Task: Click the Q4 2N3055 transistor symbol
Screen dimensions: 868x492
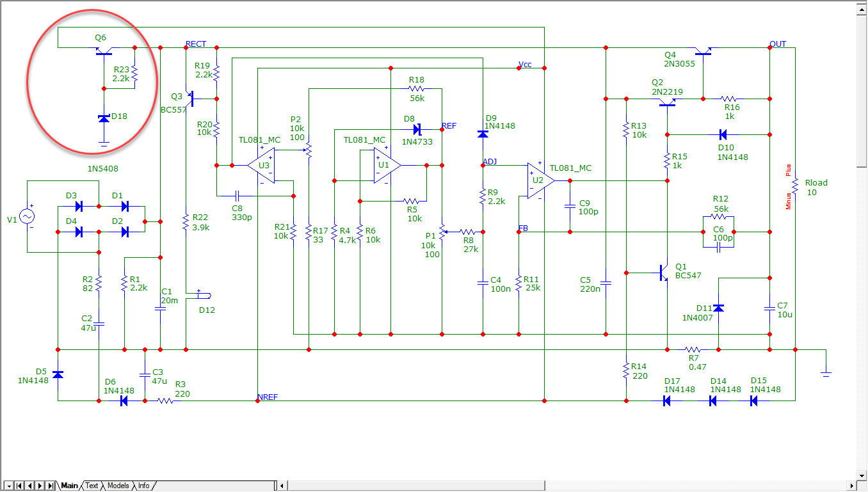Action: tap(703, 52)
